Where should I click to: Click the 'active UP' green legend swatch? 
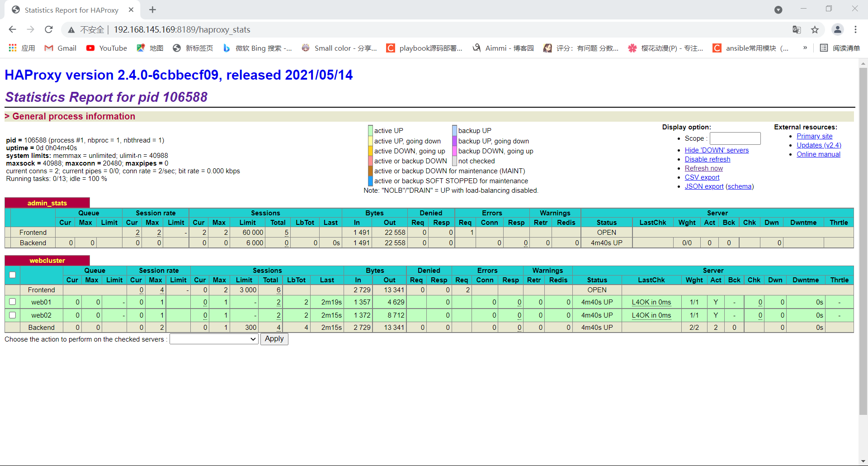370,131
